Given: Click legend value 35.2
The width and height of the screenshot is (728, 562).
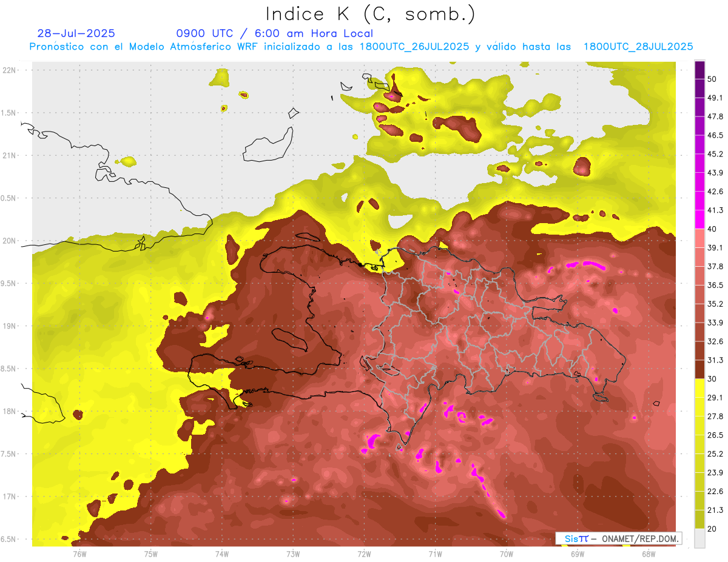Looking at the screenshot, I should (x=715, y=304).
